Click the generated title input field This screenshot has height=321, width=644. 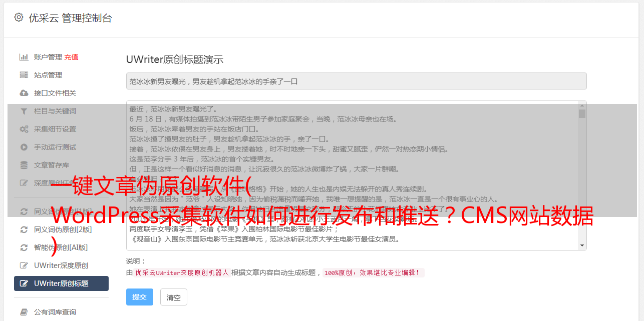click(x=356, y=81)
